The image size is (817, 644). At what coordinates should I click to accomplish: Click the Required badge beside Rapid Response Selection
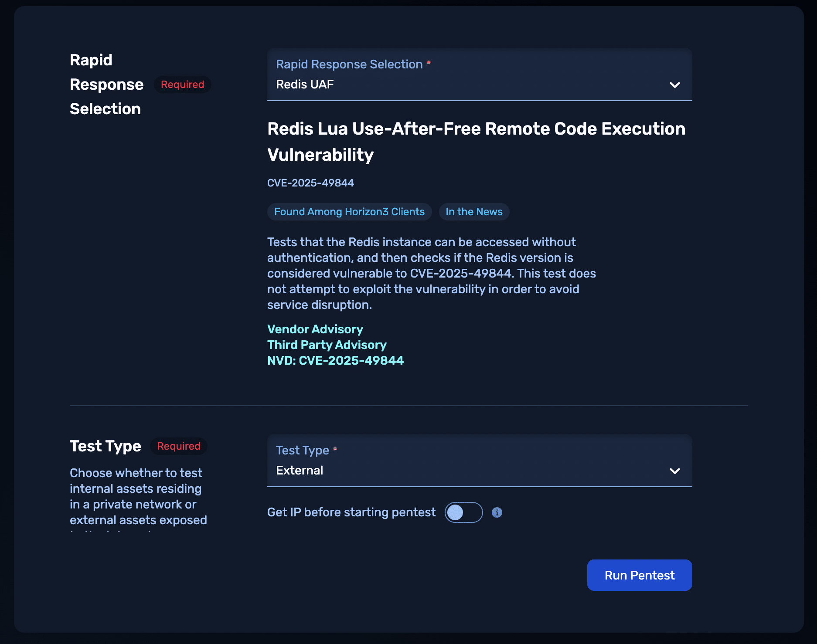[182, 85]
